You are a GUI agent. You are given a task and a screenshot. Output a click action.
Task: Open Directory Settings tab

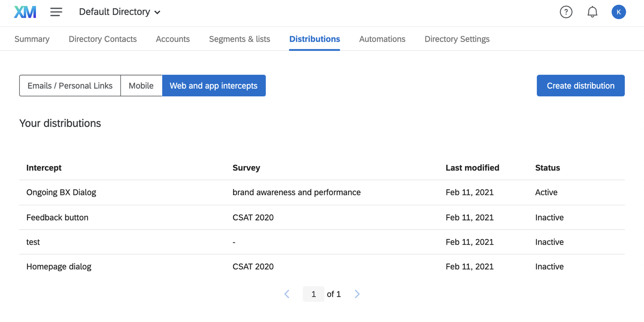pos(457,39)
